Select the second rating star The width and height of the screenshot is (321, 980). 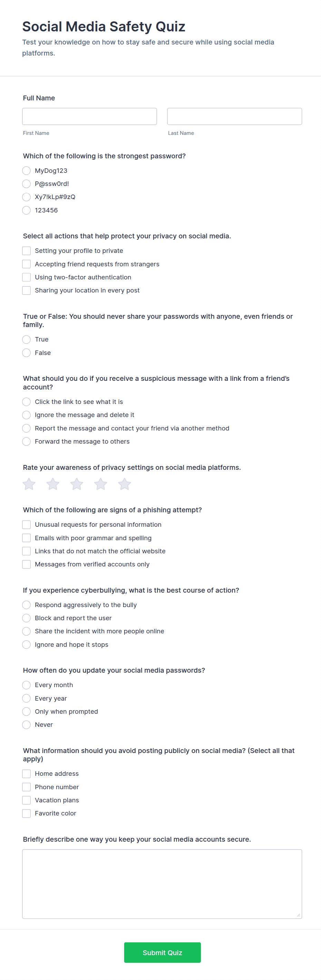pyautogui.click(x=53, y=484)
